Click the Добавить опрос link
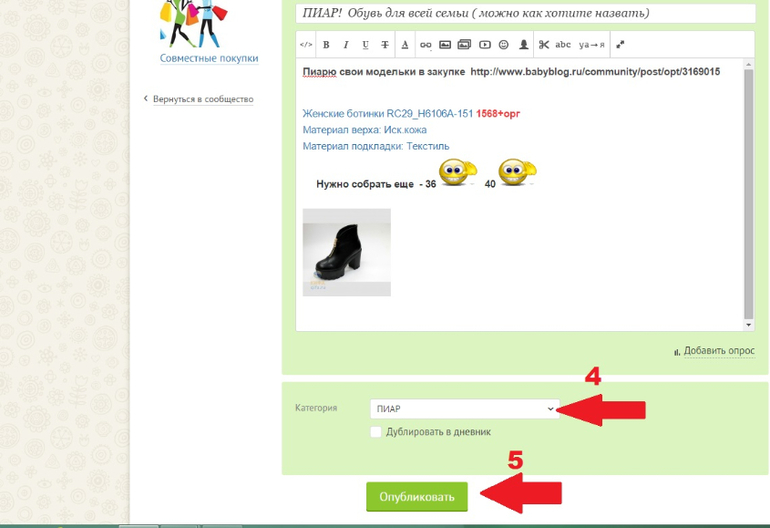770x528 pixels. point(719,351)
